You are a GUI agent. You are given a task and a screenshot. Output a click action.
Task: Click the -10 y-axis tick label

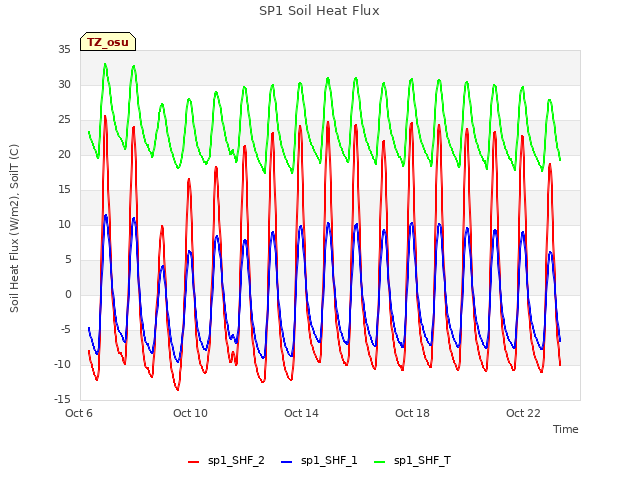[x=62, y=365]
